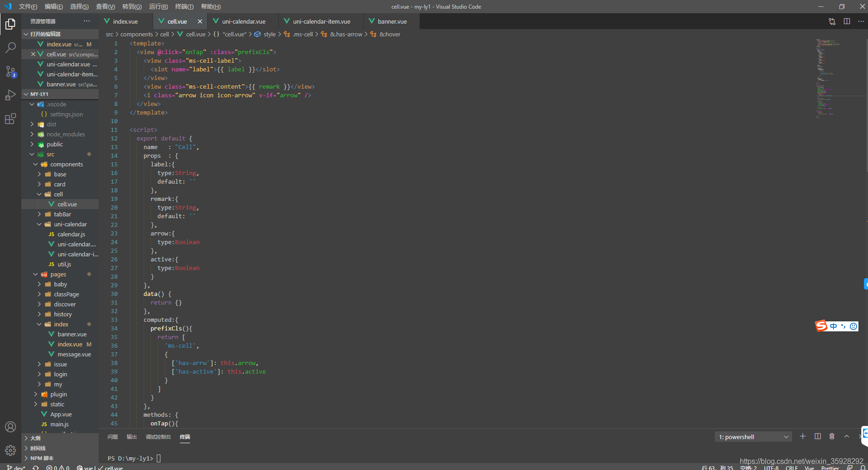Split the editor to the right
The height and width of the screenshot is (470, 868).
pyautogui.click(x=847, y=21)
